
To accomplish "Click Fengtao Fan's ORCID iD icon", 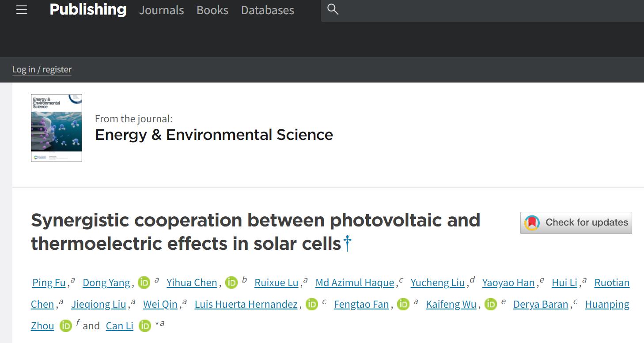I will click(403, 304).
